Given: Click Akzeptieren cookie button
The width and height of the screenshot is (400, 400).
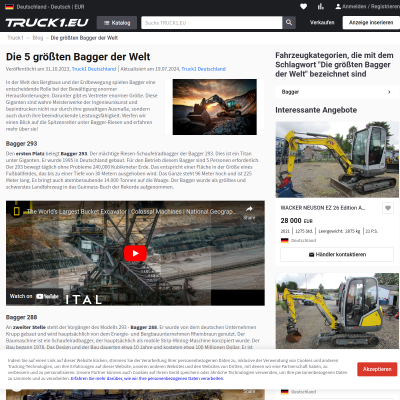Looking at the screenshot, I should 377,369.
